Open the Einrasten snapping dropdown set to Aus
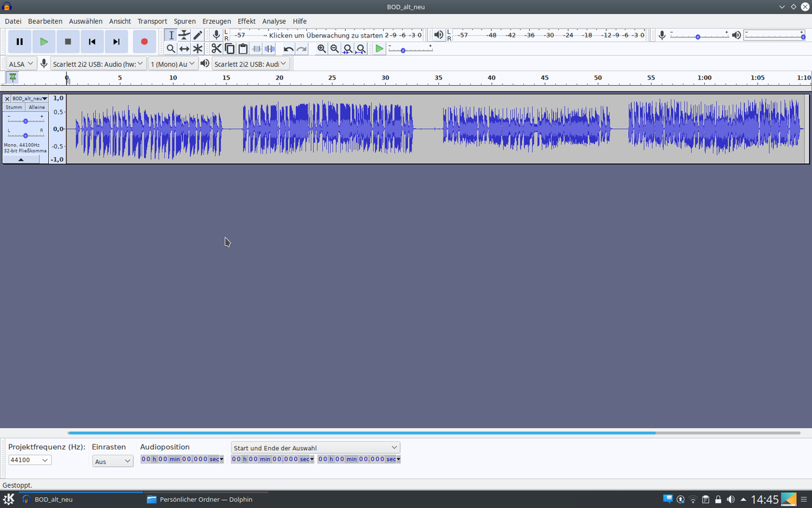812x508 pixels. click(x=113, y=461)
